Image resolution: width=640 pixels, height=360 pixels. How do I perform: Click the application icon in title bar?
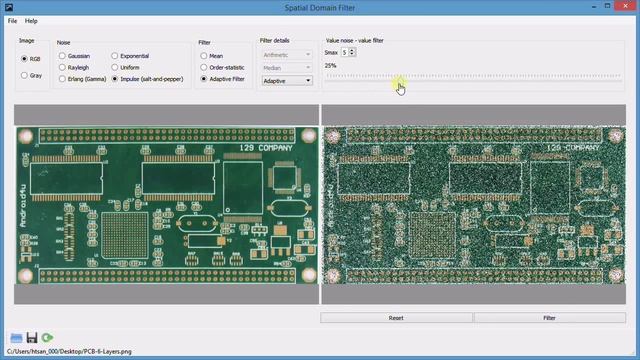(9, 7)
